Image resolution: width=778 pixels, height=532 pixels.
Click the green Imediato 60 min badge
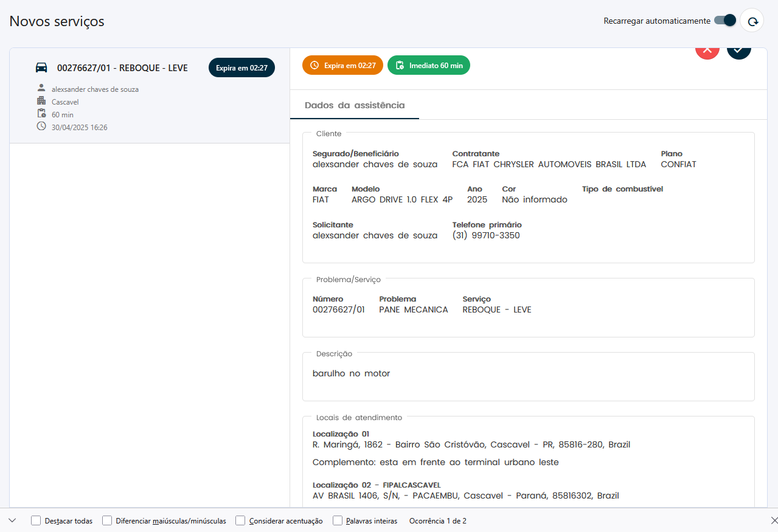click(428, 65)
